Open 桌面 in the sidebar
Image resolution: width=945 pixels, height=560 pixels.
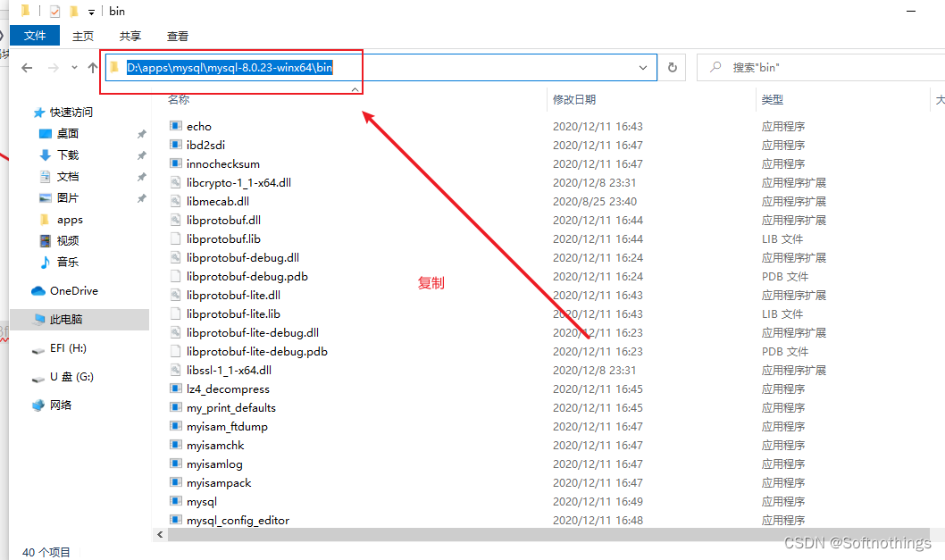(x=68, y=133)
